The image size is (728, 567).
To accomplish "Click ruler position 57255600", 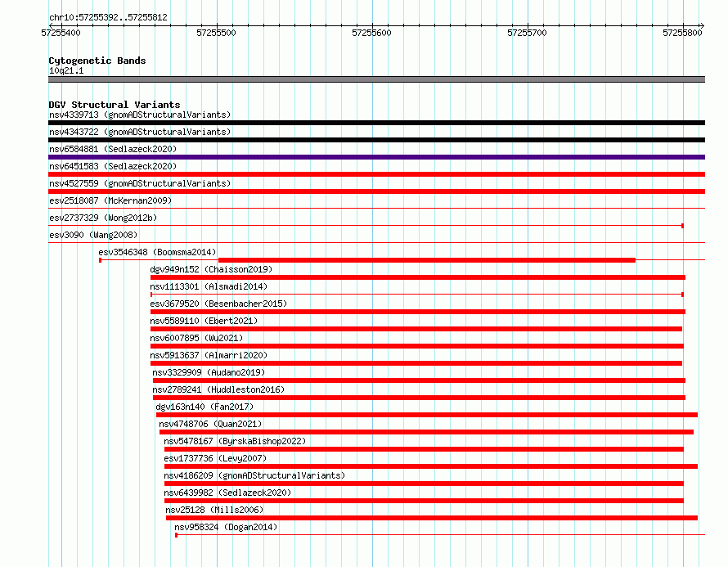I will 372,33.
